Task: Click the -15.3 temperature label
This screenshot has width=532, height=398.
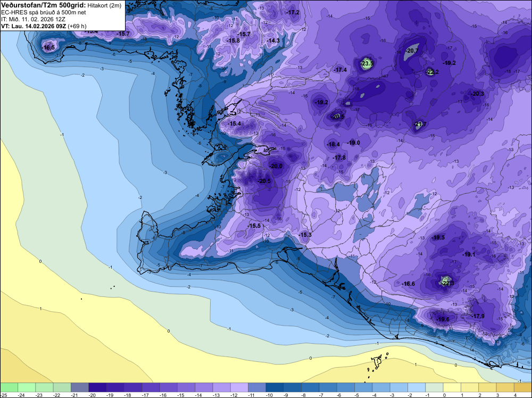Action: pos(305,235)
